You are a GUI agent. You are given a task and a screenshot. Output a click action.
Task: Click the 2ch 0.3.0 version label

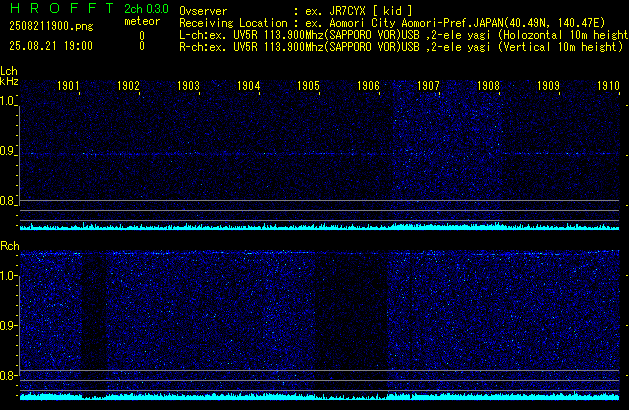[146, 8]
